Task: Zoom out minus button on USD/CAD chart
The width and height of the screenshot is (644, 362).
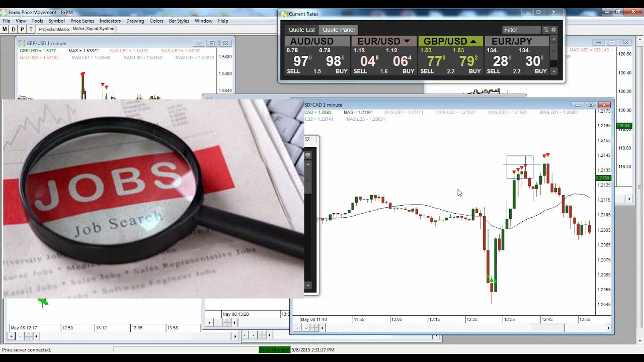Action: tap(306, 328)
